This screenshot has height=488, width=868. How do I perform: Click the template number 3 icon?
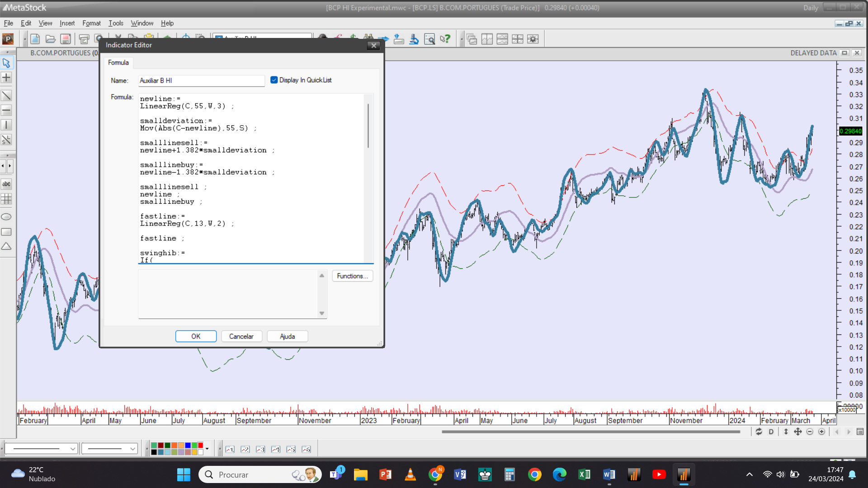260,449
